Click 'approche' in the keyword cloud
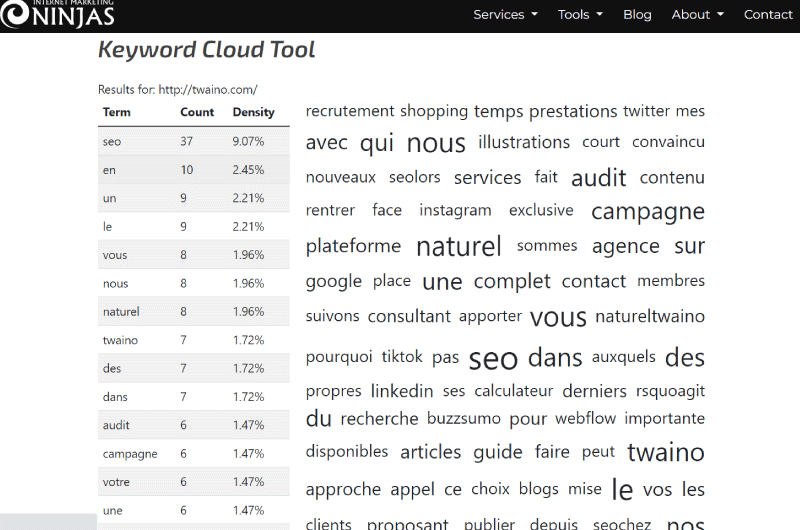800x530 pixels. click(x=343, y=490)
